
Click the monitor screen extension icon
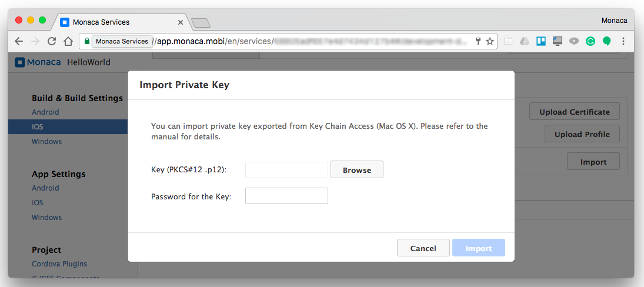[x=558, y=41]
